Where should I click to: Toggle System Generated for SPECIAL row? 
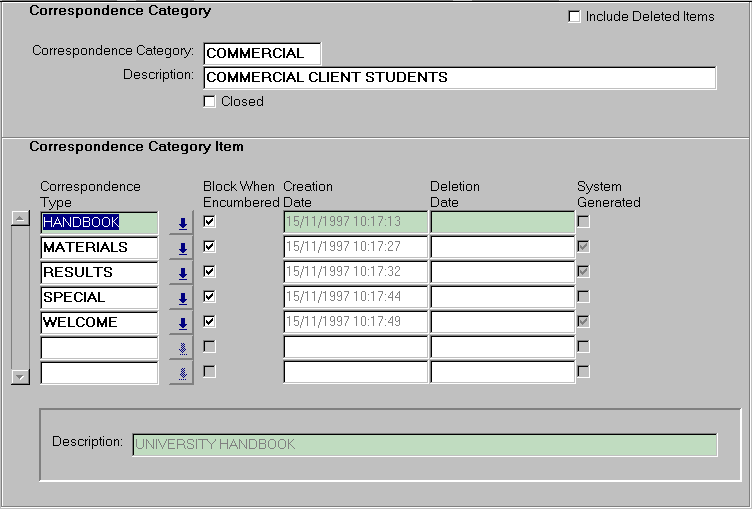583,296
